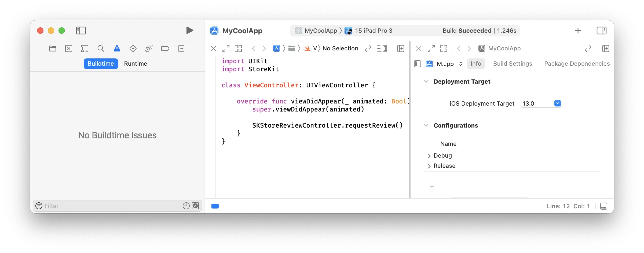Open the Issue navigator warning triangle
This screenshot has height=253, width=644.
pyautogui.click(x=117, y=49)
